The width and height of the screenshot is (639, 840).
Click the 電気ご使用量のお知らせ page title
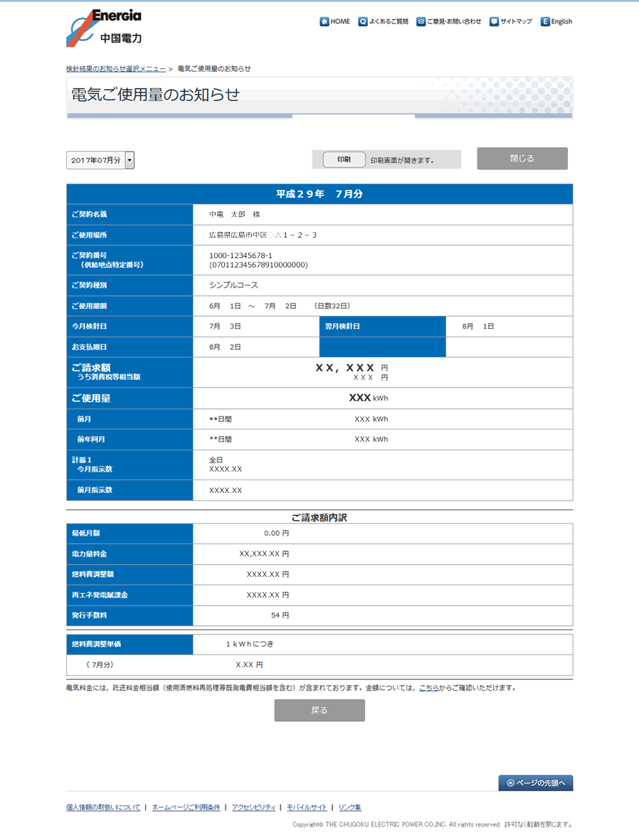pyautogui.click(x=155, y=95)
